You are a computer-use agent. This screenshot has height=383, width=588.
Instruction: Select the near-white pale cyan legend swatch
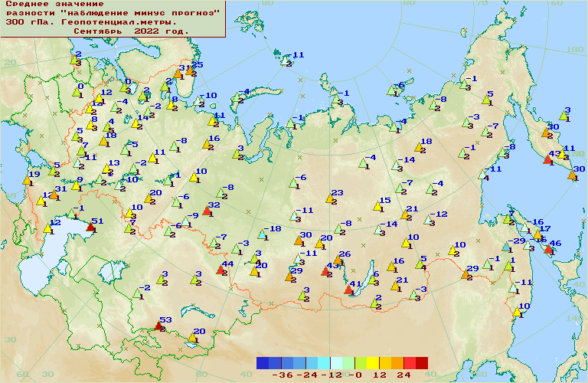(336, 363)
